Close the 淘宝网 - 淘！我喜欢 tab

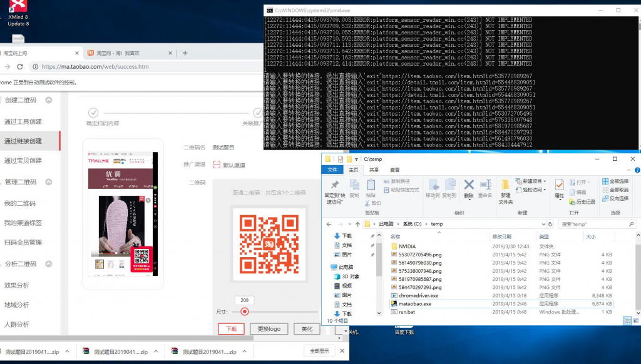tap(170, 53)
